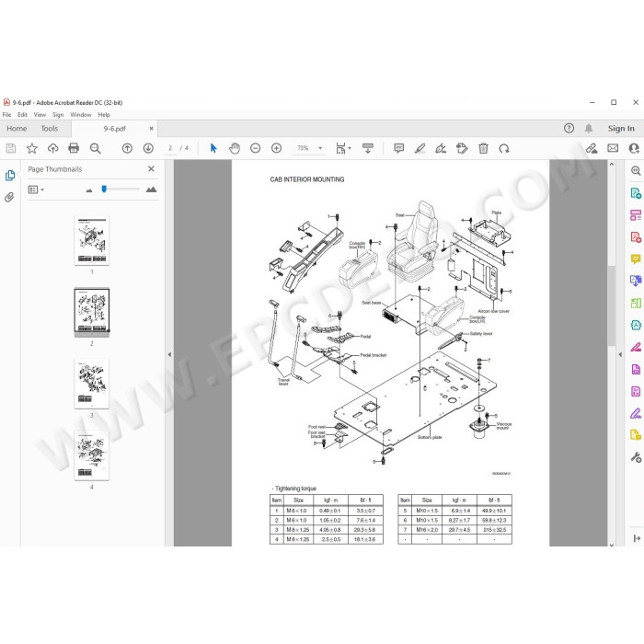Click the upload to cloud icon
Screen dimensions: 644x644
[x=53, y=148]
